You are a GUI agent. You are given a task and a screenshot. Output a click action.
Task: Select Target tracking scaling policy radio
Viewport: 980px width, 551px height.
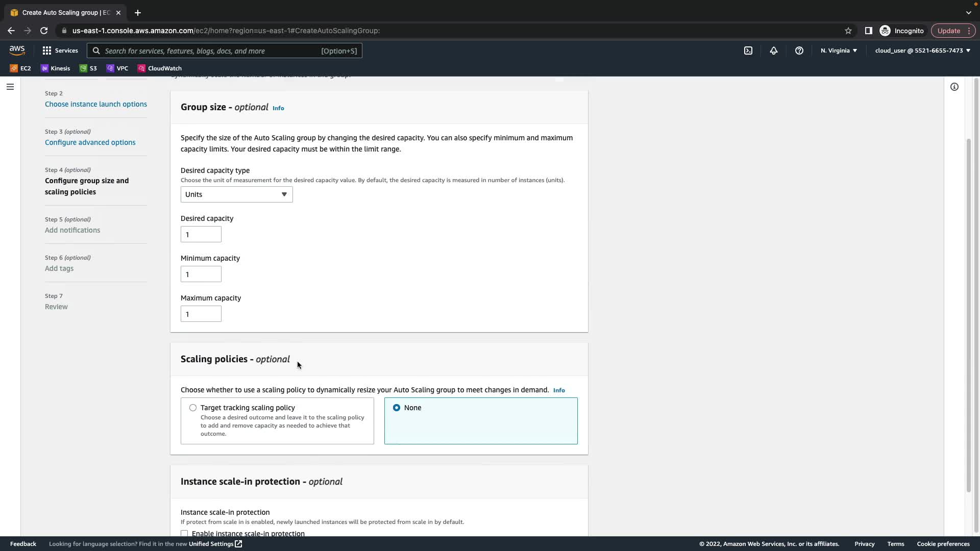coord(193,408)
